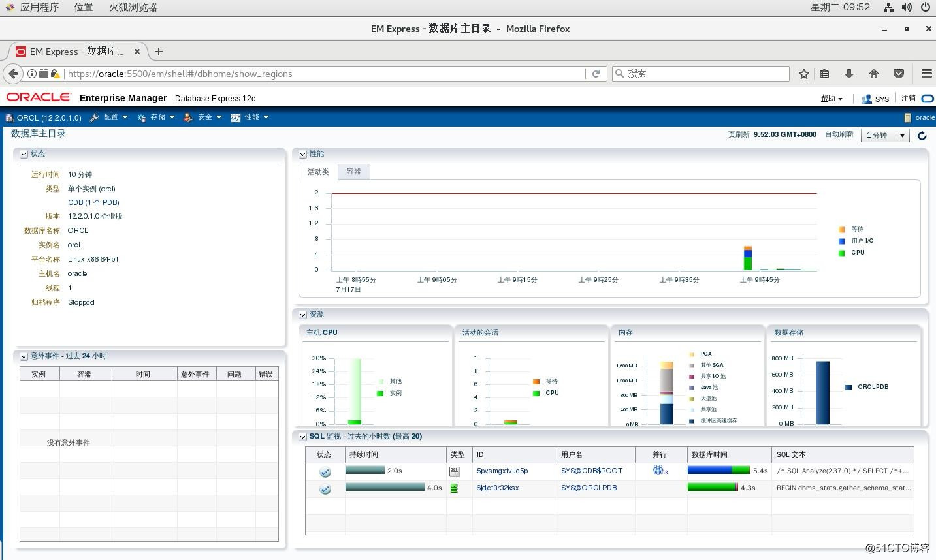Viewport: 936px width, 560px height.
Task: Click the type icon for the 6jdjct3r32ksx row
Action: pyautogui.click(x=454, y=488)
